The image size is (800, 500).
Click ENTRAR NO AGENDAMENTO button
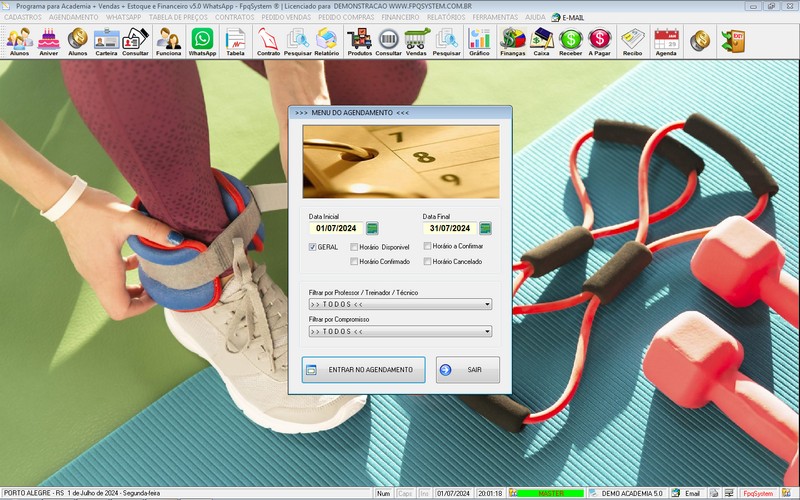[363, 370]
